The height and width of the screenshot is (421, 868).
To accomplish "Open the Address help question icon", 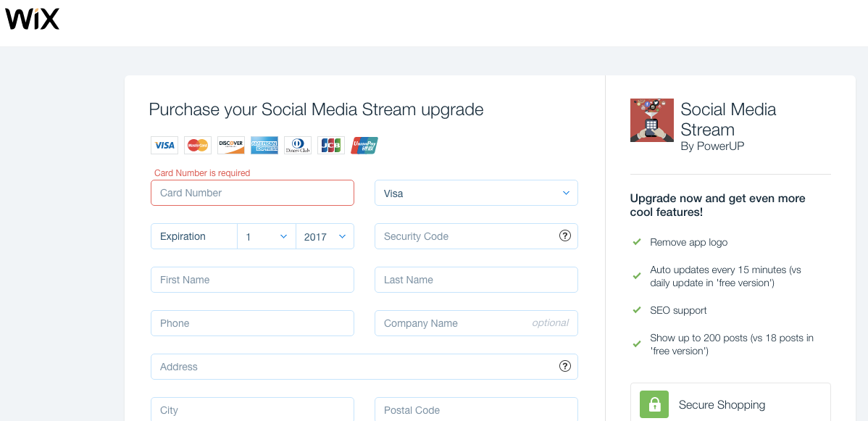I will pos(564,366).
